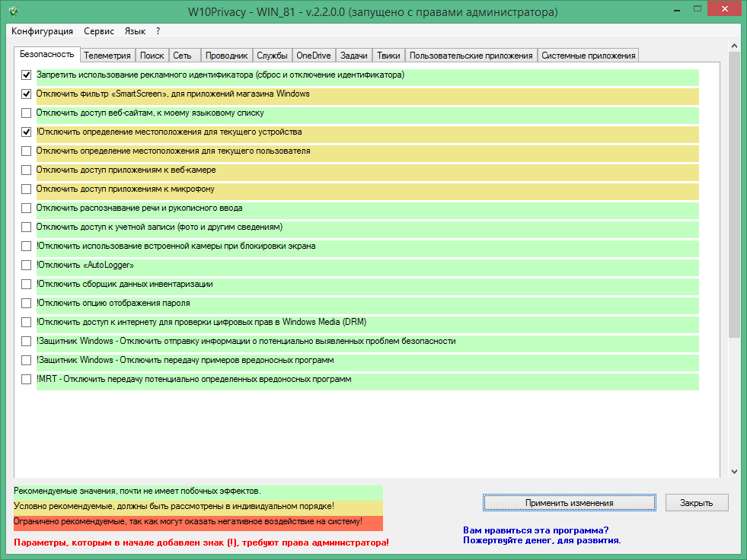
Task: Check the AutoLogger disable option
Action: pyautogui.click(x=27, y=265)
